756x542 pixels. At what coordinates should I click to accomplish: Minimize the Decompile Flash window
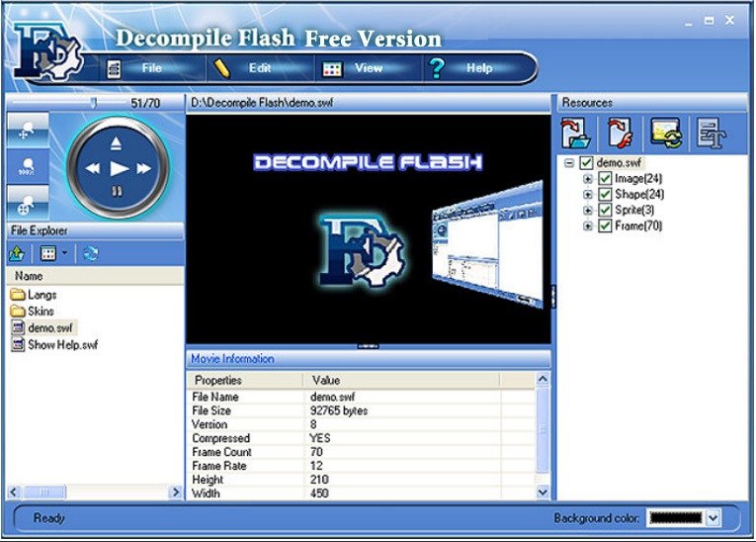(689, 22)
